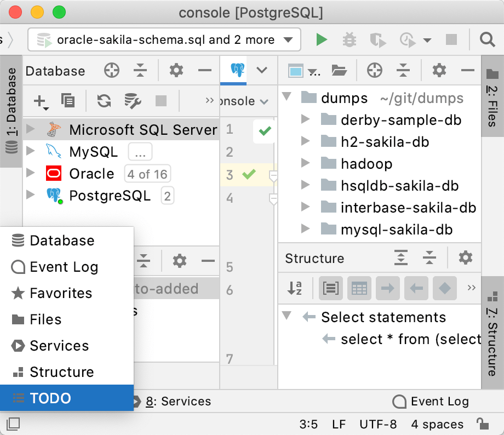Open Favorites from the popup menu

[x=67, y=293]
